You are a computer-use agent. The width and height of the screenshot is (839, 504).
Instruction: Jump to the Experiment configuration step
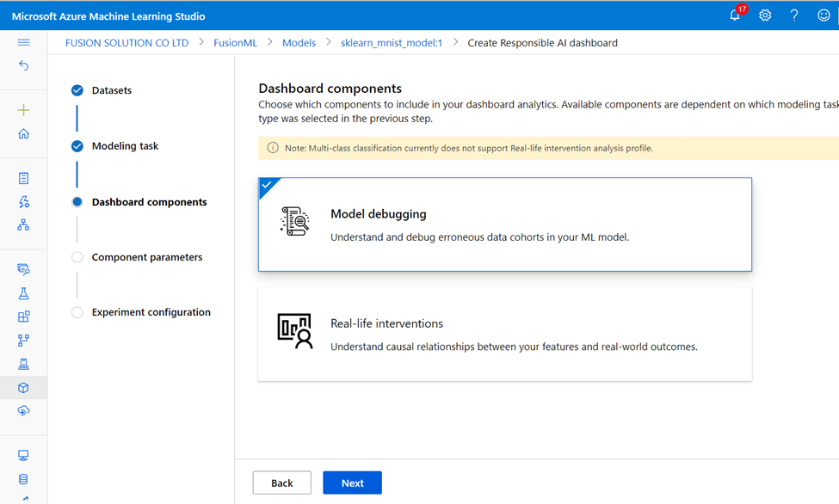point(151,312)
